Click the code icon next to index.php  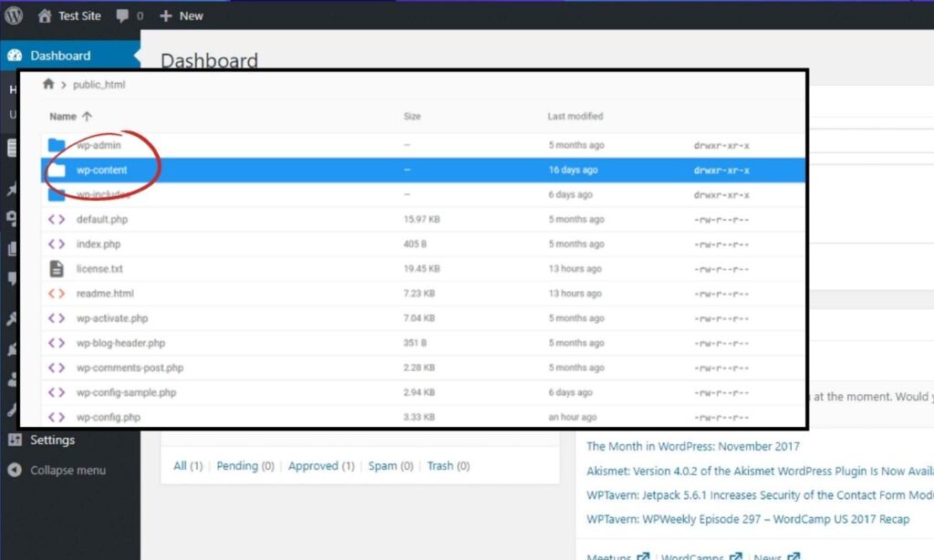(x=55, y=244)
